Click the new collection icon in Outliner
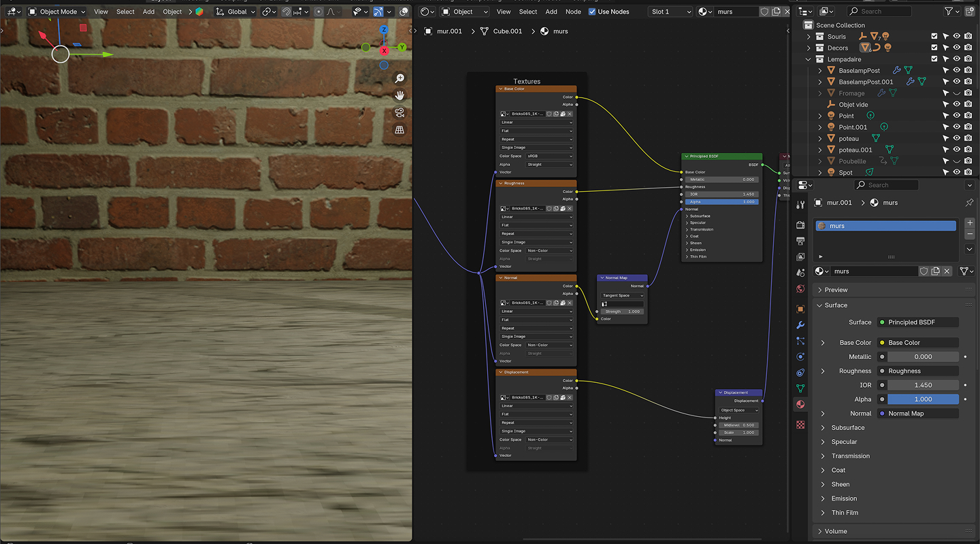Screen dimensions: 980x544 pyautogui.click(x=968, y=12)
